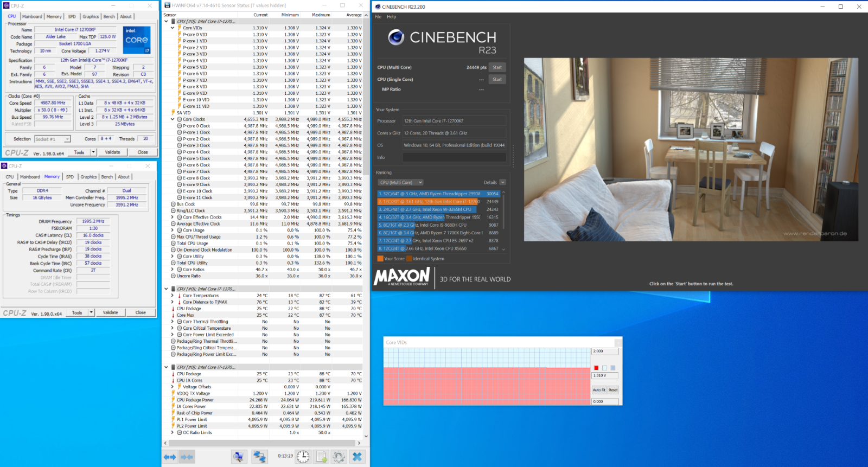Click Close button in the lower CPU-Z window
The height and width of the screenshot is (467, 868).
[x=141, y=312]
